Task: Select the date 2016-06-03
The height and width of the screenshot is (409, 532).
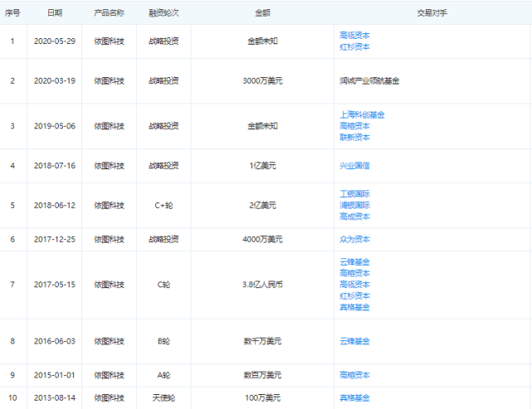Action: click(55, 341)
